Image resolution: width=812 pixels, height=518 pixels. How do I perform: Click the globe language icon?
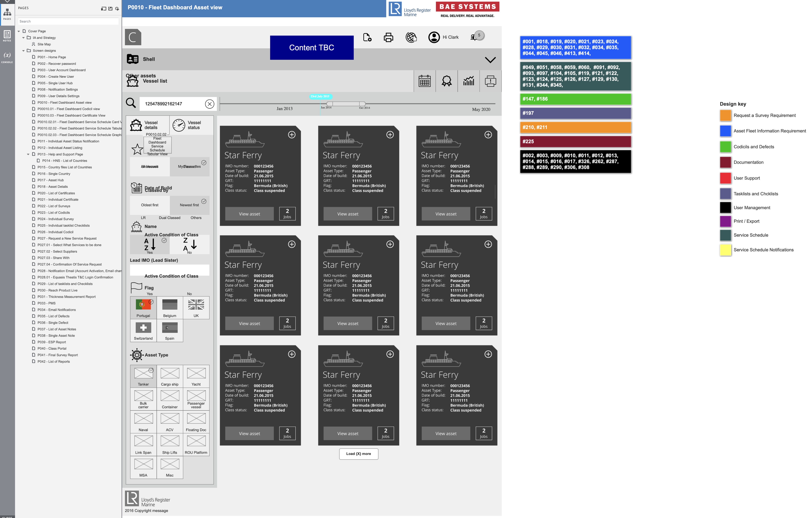[411, 37]
